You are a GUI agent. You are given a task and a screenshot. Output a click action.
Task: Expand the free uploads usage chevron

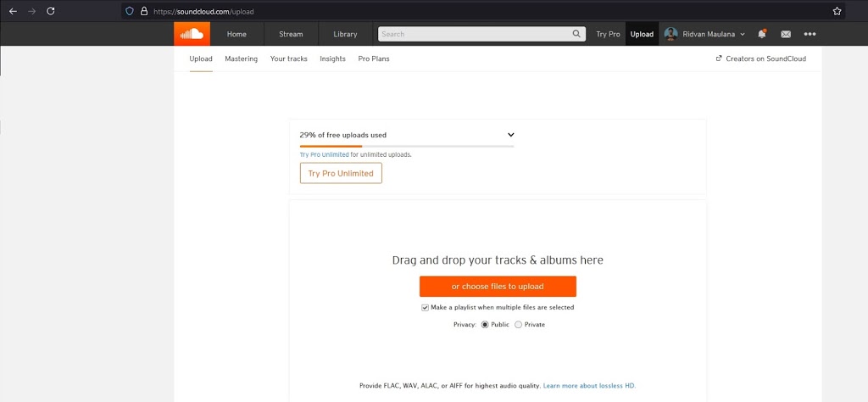[x=511, y=135]
